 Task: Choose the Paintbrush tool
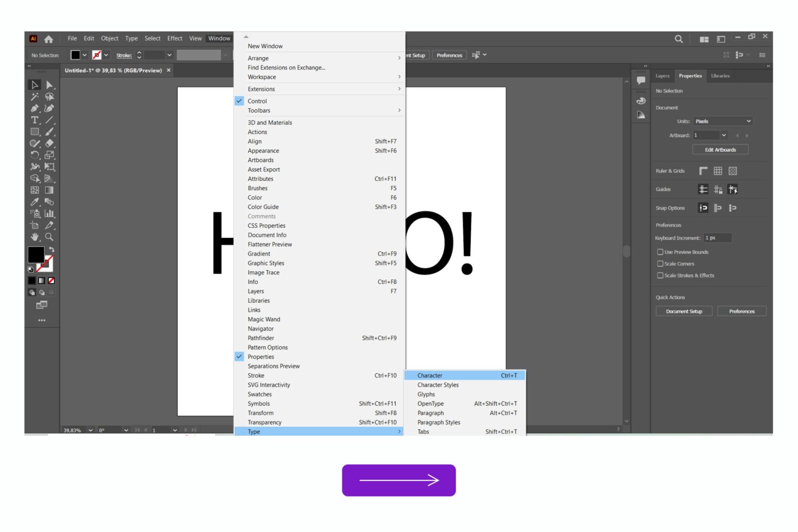click(49, 131)
